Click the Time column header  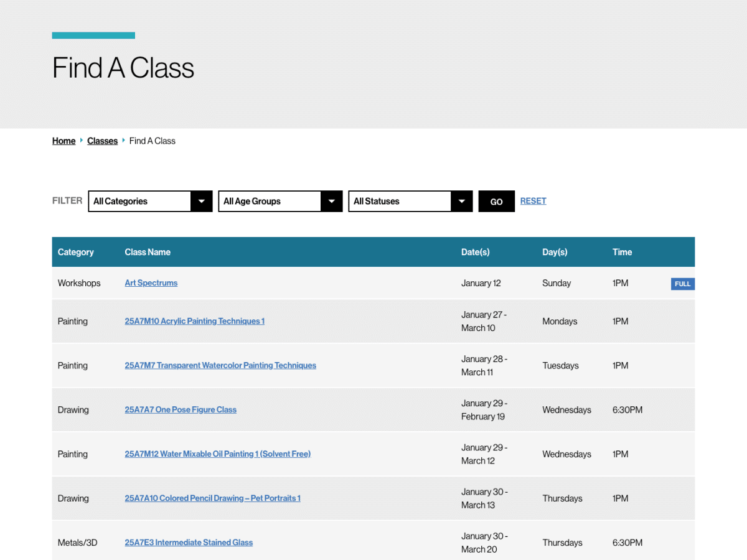[622, 252]
